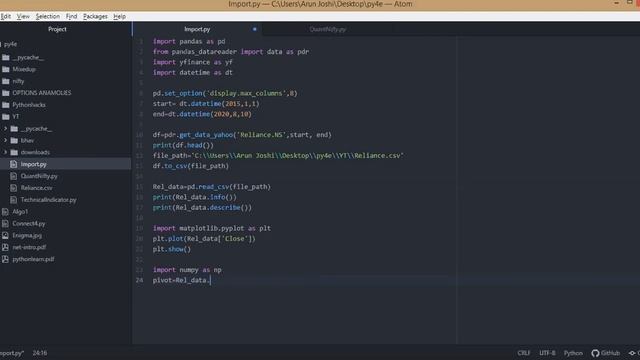Click the TechnicalIndicator.py file icon
640x360 pixels.
13,200
